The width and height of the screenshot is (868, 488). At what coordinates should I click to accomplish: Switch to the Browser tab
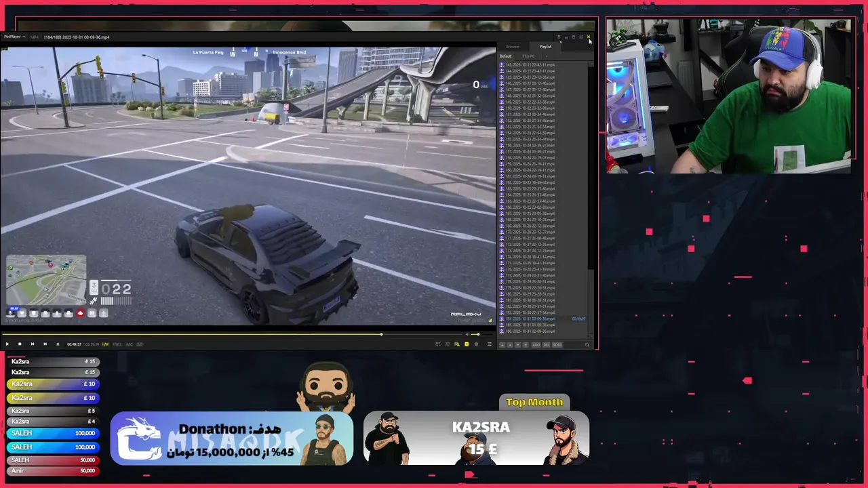tap(513, 47)
